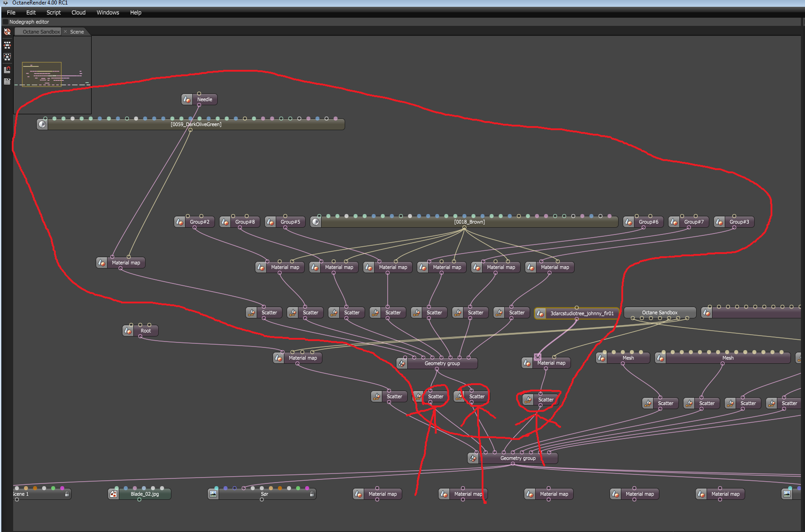Click the output pin under the Needle node

199,105
